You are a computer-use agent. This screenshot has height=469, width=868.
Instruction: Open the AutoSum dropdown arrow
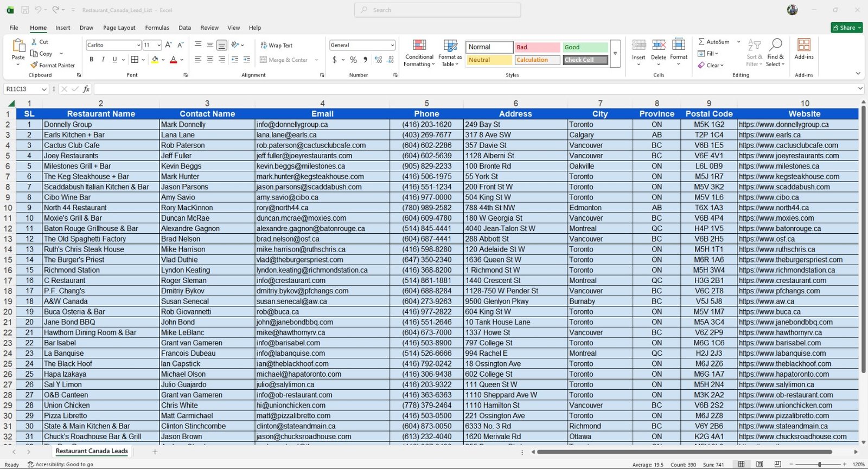click(x=738, y=42)
